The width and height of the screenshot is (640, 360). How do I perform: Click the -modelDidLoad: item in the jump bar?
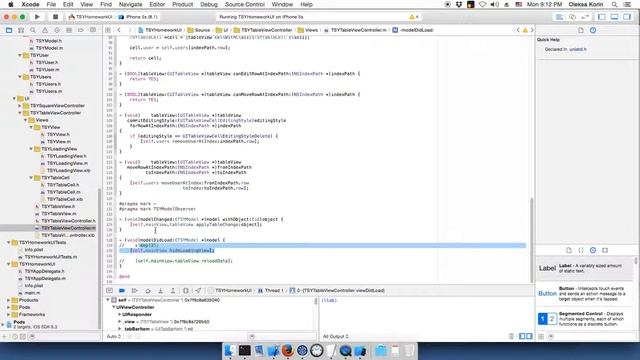[x=413, y=30]
